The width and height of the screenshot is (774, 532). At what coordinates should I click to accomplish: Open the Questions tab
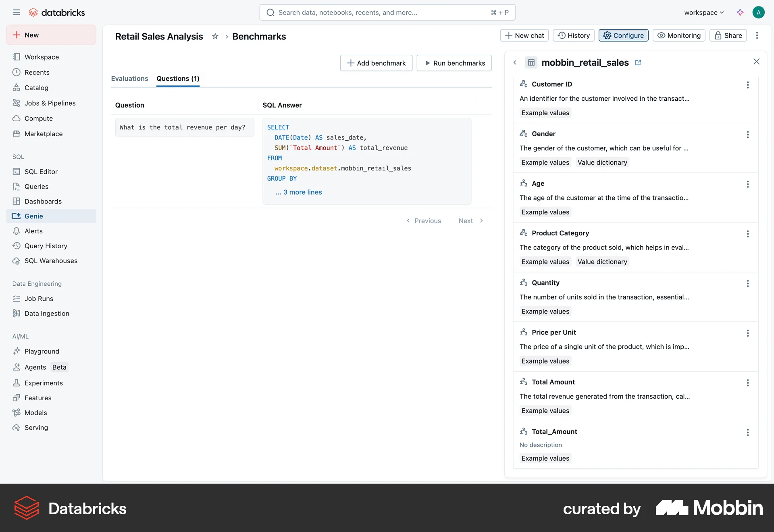pos(178,79)
